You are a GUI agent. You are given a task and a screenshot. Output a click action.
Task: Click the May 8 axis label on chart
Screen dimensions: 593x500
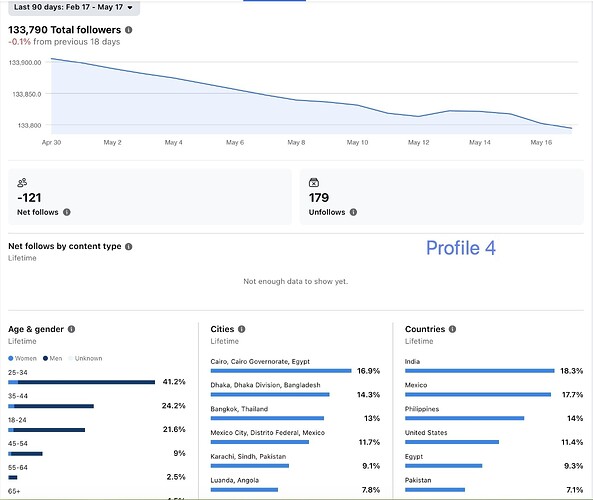coord(296,143)
